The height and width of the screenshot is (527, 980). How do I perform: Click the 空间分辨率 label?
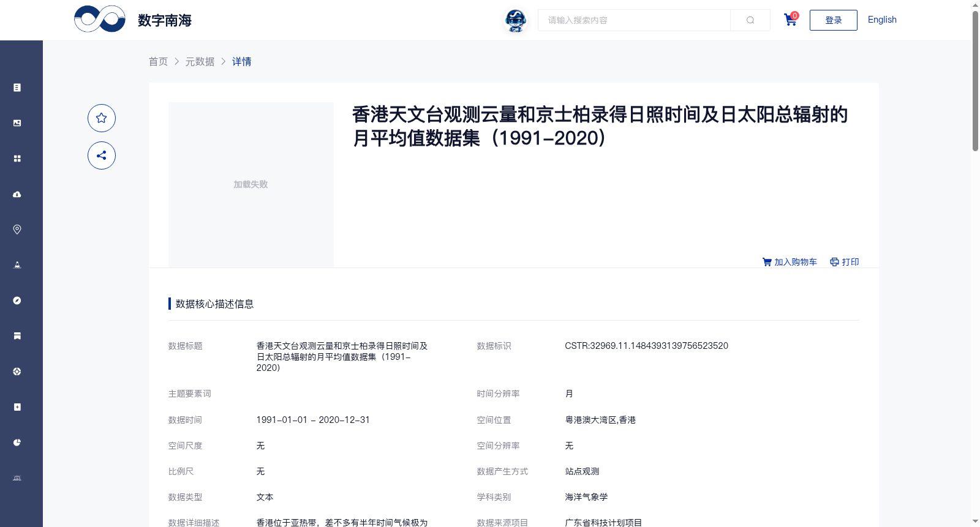point(498,446)
